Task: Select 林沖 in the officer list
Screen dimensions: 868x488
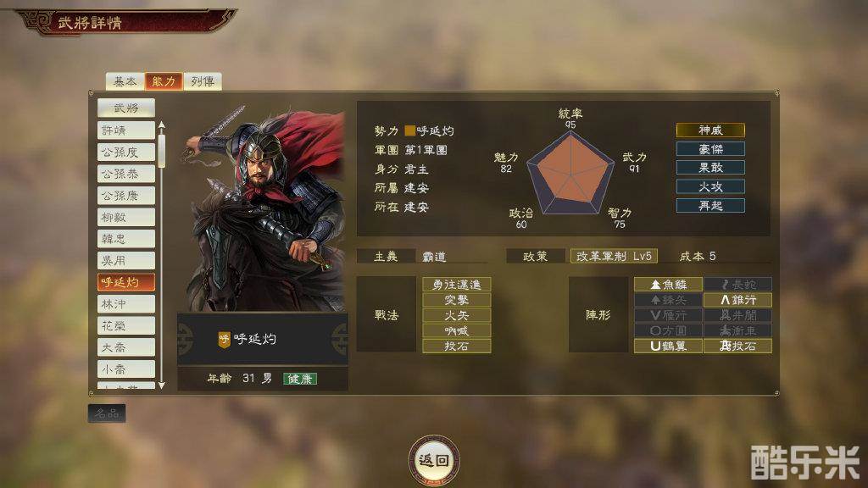Action: click(x=126, y=304)
